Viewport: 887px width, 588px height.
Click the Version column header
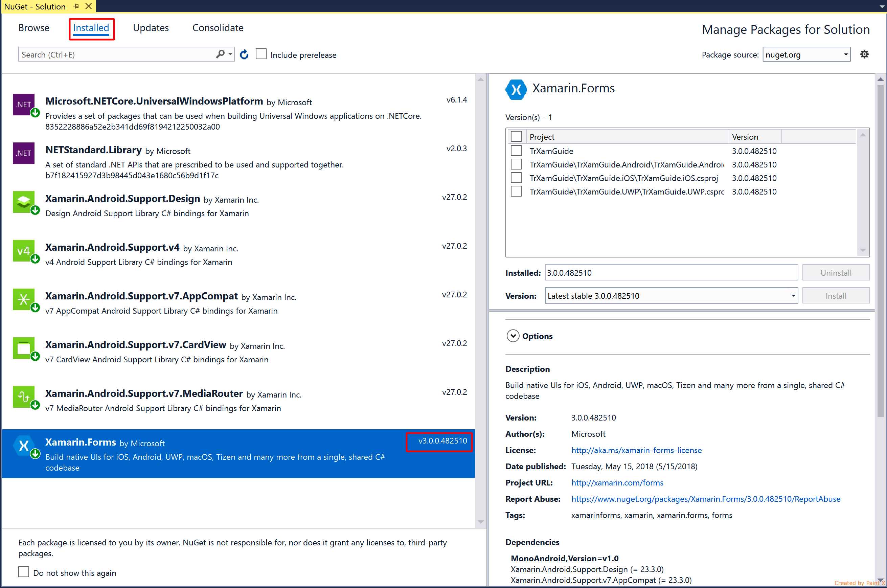pos(755,136)
